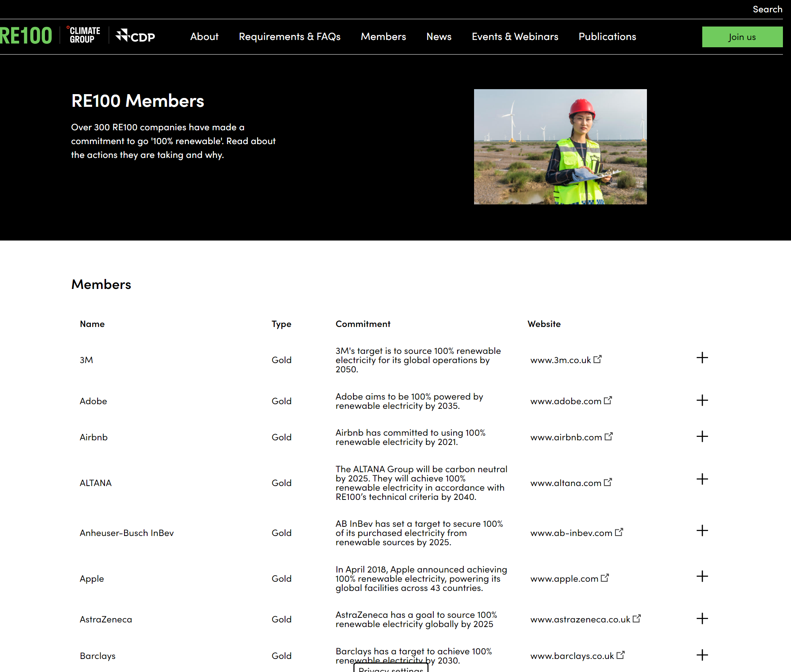Expand the Adobe row plus icon
The image size is (791, 672).
point(702,400)
